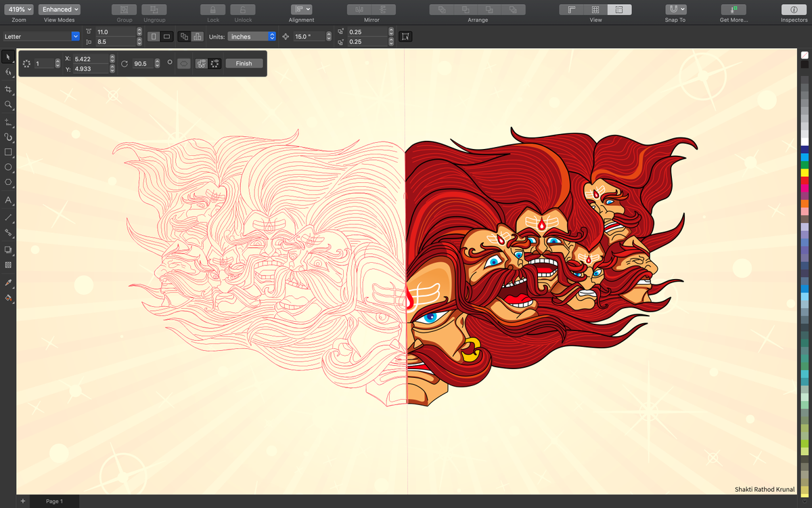Select the Crop tool
The width and height of the screenshot is (812, 508).
point(8,88)
